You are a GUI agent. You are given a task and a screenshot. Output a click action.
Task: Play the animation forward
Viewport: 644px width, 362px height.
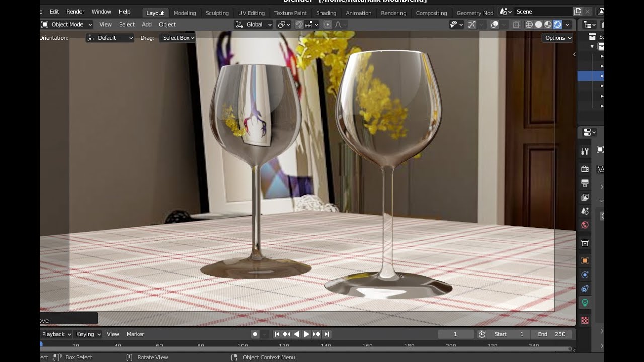coord(306,334)
